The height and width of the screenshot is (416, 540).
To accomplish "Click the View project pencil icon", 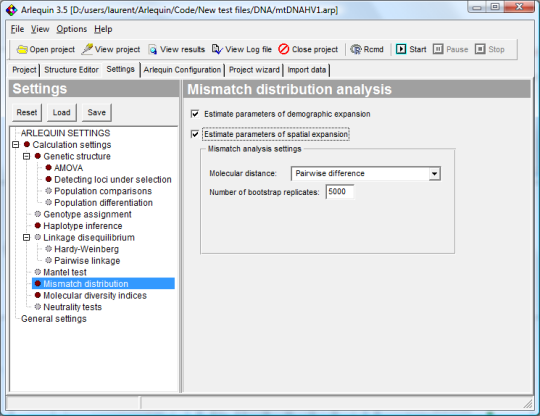I will pos(87,49).
